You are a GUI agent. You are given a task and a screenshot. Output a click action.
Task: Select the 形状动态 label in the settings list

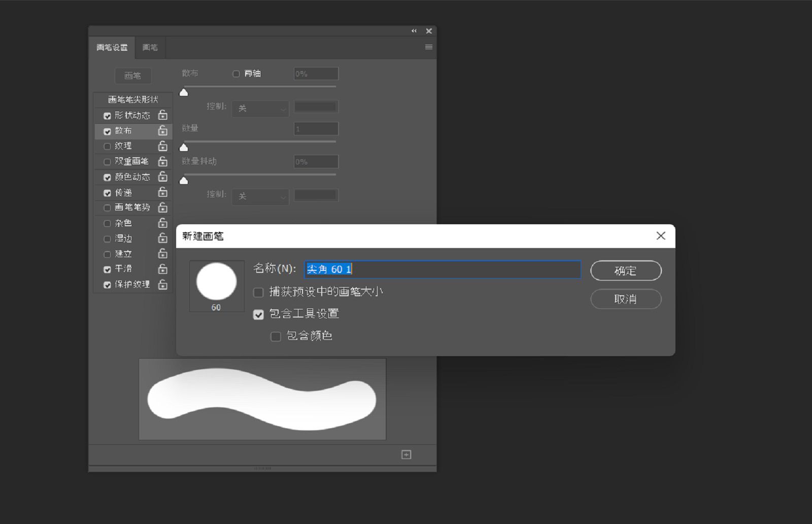click(132, 116)
